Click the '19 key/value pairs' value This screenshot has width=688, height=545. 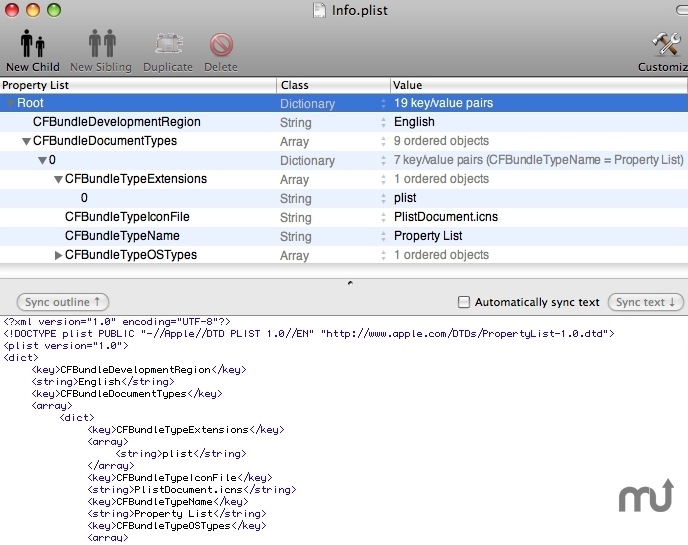(443, 103)
